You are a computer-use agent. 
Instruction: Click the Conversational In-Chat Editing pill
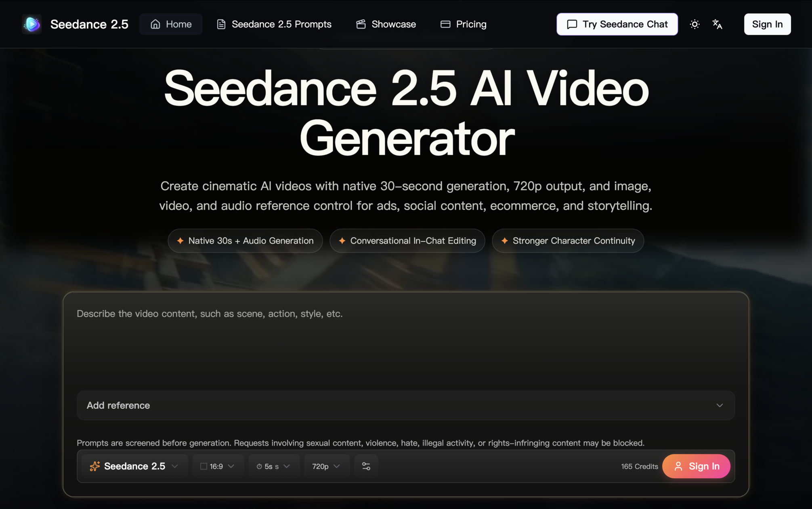coord(407,241)
